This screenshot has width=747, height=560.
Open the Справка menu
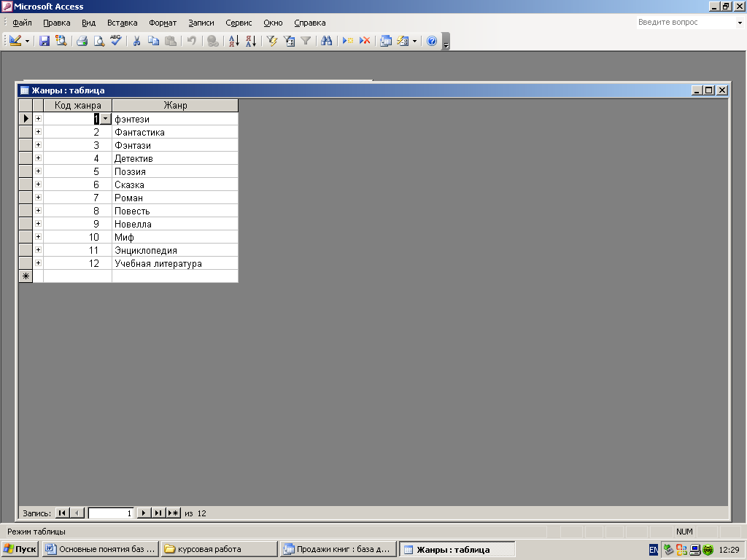pyautogui.click(x=309, y=23)
